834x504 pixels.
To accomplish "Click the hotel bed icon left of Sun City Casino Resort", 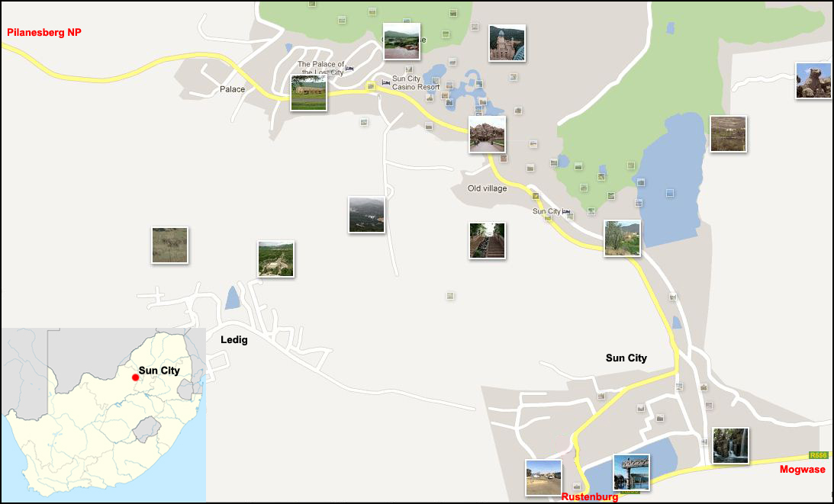I will [x=386, y=82].
